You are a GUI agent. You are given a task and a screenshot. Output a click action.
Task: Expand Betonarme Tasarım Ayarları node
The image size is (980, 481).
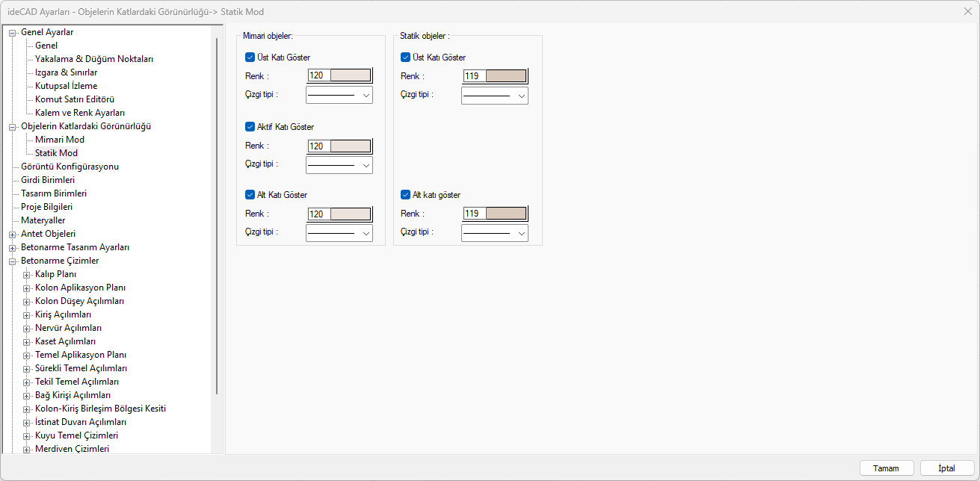tap(12, 247)
